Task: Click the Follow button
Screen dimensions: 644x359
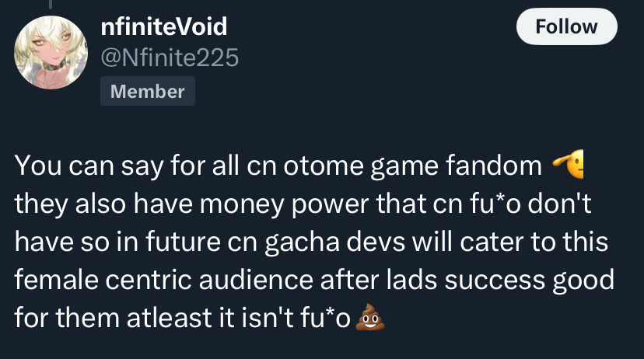Action: point(566,27)
